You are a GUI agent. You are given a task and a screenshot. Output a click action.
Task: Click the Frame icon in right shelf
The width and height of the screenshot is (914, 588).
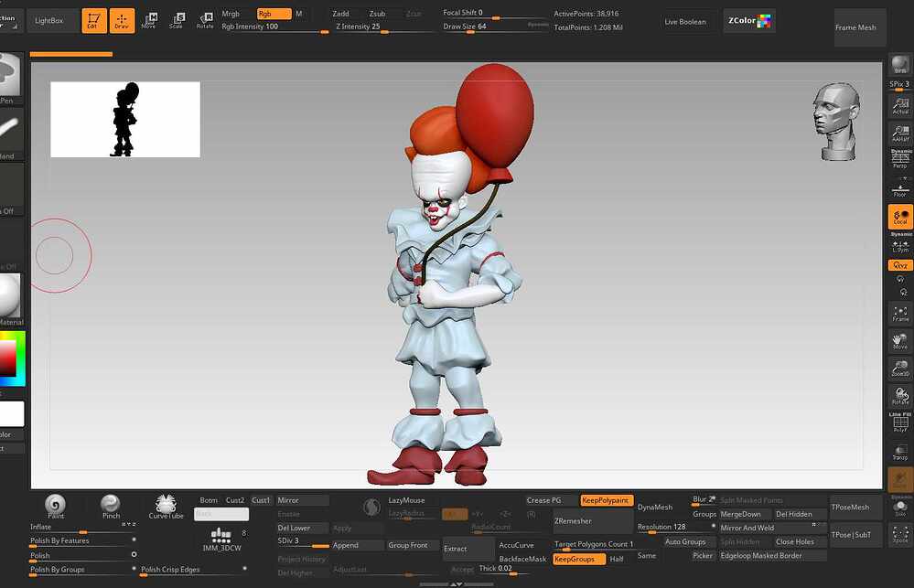(900, 314)
